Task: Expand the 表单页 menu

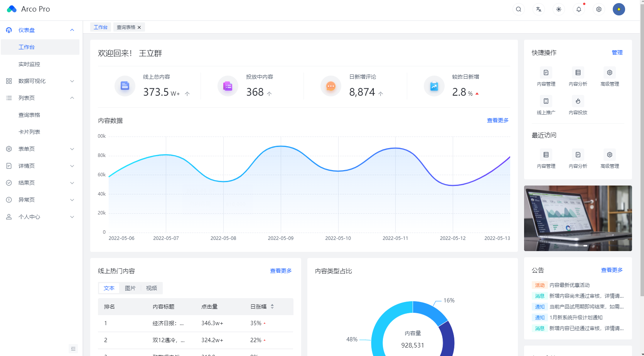Action: (40, 149)
